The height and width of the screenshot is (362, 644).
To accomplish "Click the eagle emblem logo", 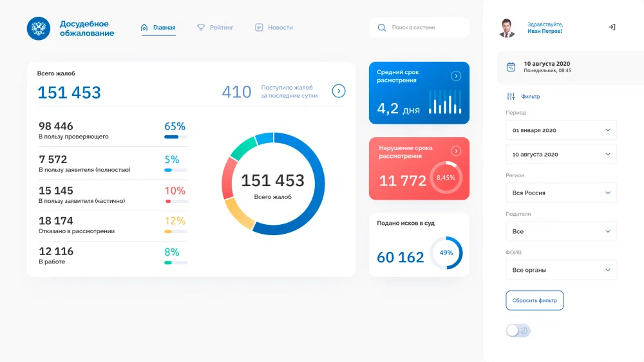I will [39, 28].
